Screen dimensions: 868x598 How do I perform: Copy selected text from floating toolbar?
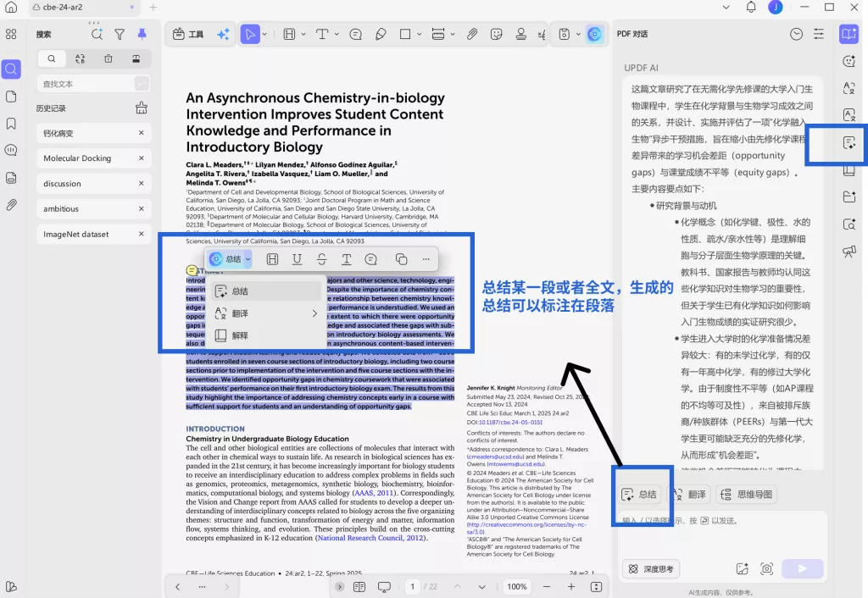[x=401, y=259]
